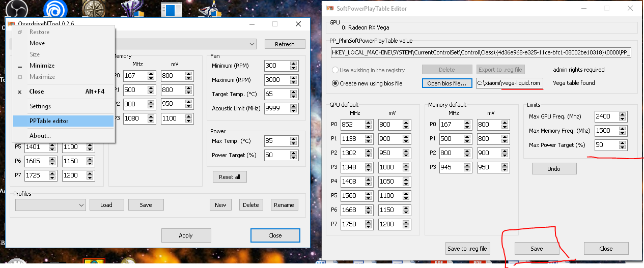Click Undo in the Limits section
Screen dimensions: 644x268
[x=554, y=169]
